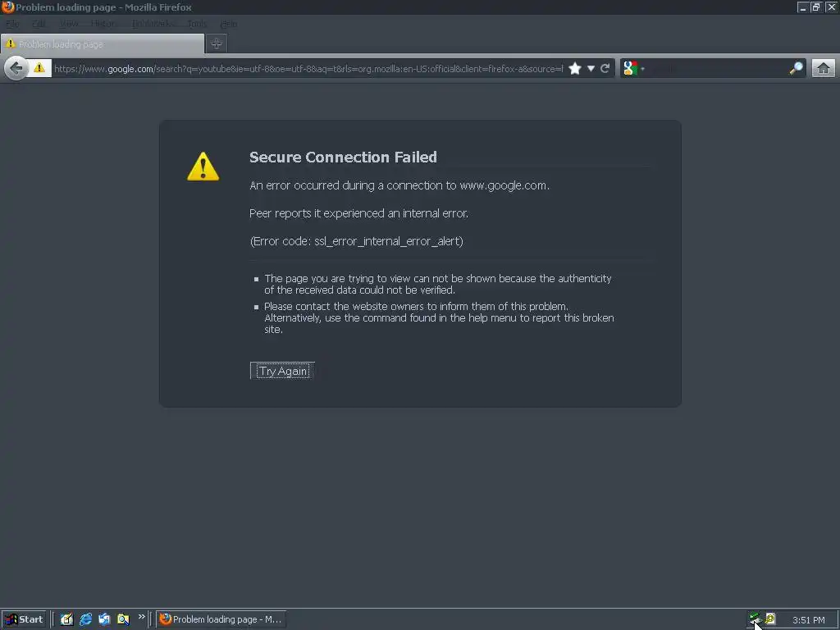840x630 pixels.
Task: Click the 'Secure Connection Failed' heading
Action: point(343,157)
